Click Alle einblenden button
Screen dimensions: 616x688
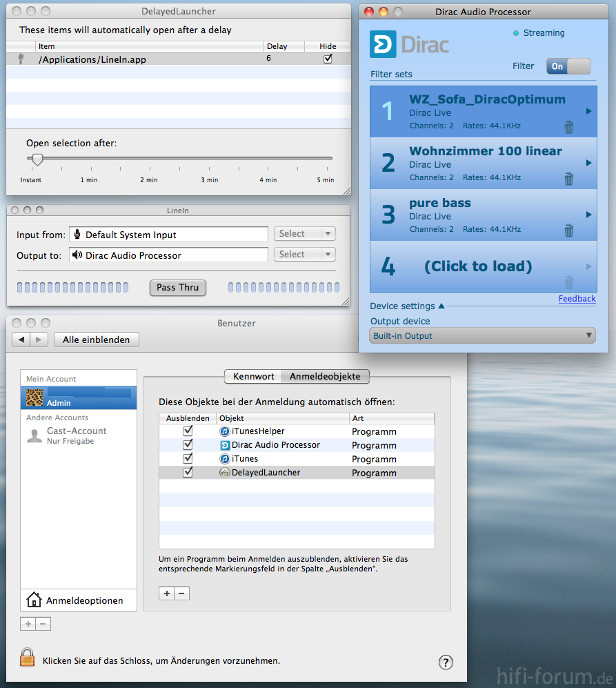coord(97,340)
